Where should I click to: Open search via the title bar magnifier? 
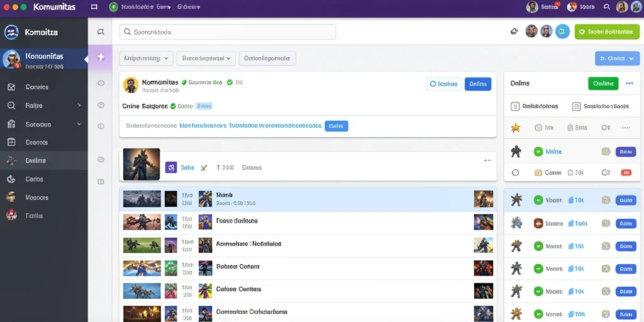(x=607, y=6)
